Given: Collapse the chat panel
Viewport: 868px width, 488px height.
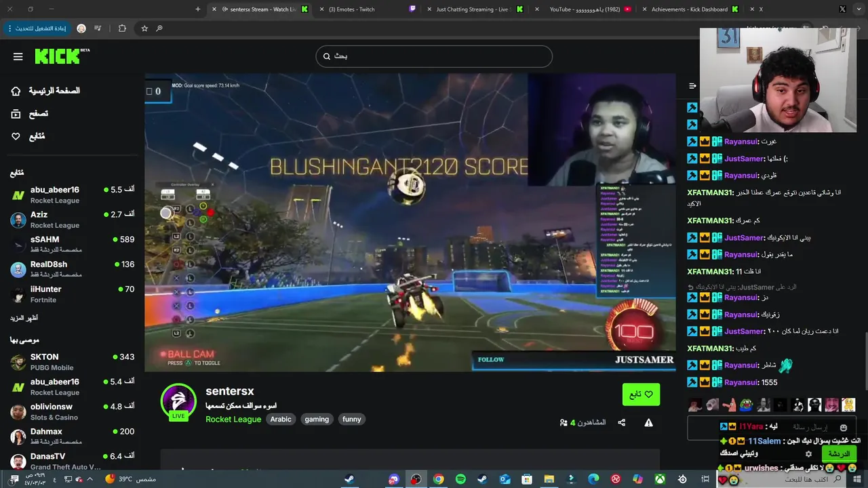Looking at the screenshot, I should click(x=692, y=86).
